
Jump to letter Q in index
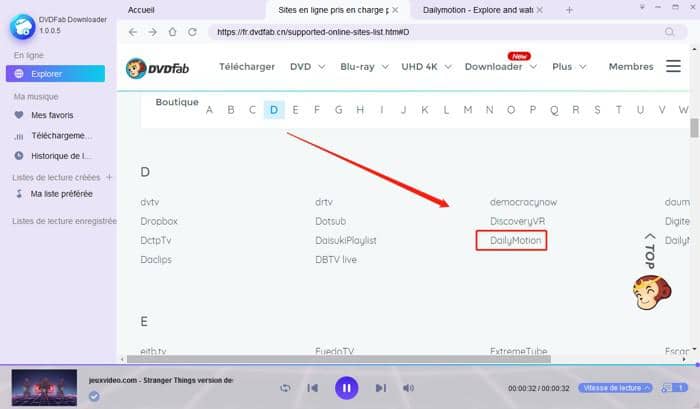[554, 110]
